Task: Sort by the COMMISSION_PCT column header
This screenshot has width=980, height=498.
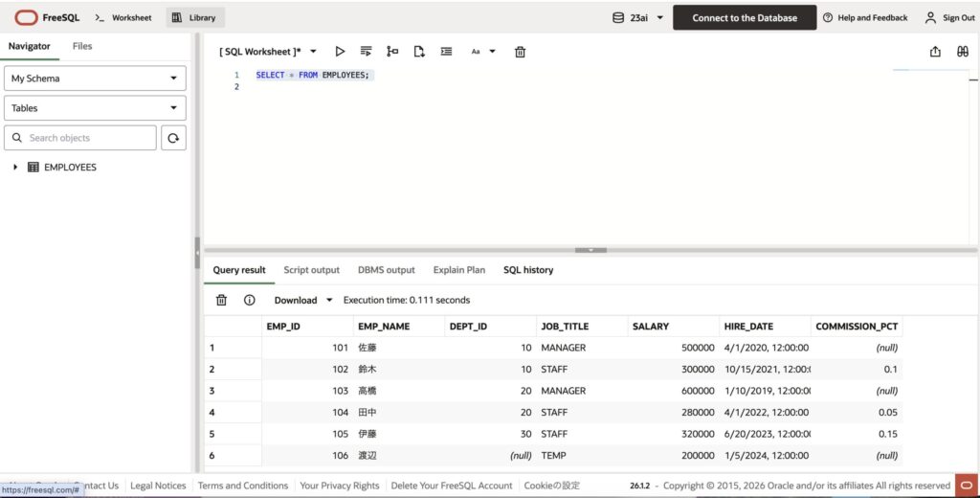Action: (x=857, y=327)
